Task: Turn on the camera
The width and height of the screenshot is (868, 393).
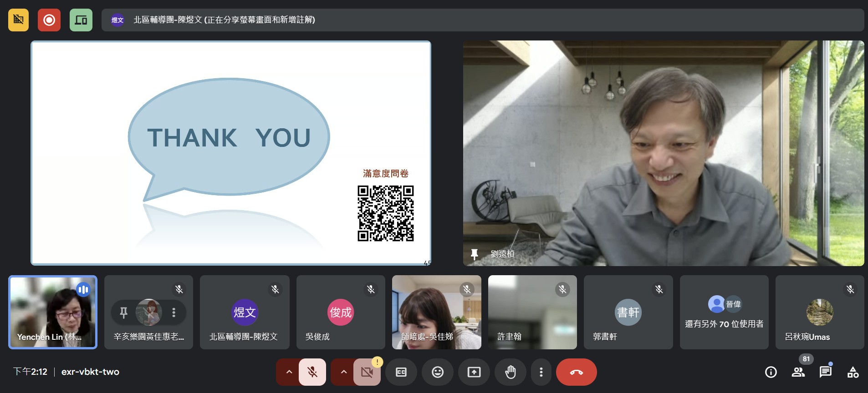Action: [367, 372]
